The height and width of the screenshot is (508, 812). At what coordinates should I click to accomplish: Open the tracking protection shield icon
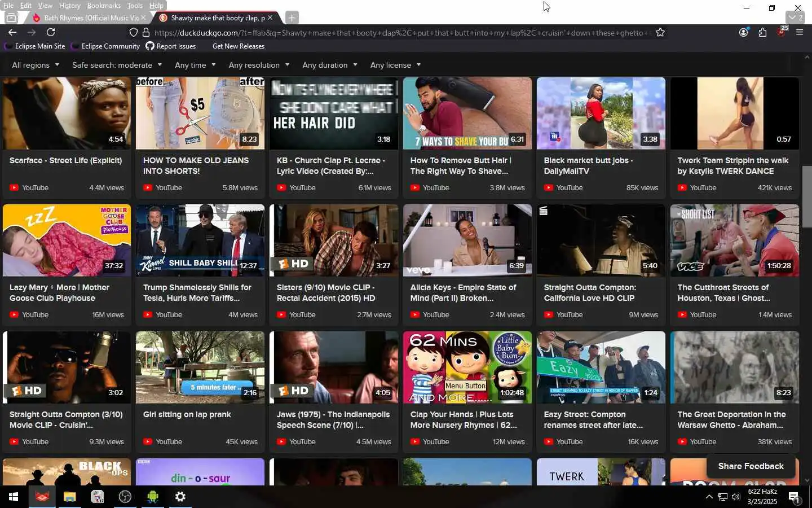(x=134, y=33)
